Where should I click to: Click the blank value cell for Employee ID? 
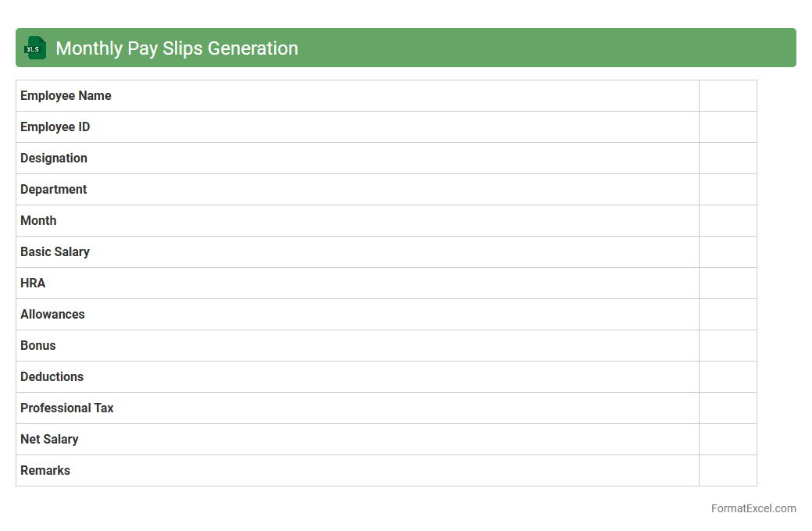(728, 127)
